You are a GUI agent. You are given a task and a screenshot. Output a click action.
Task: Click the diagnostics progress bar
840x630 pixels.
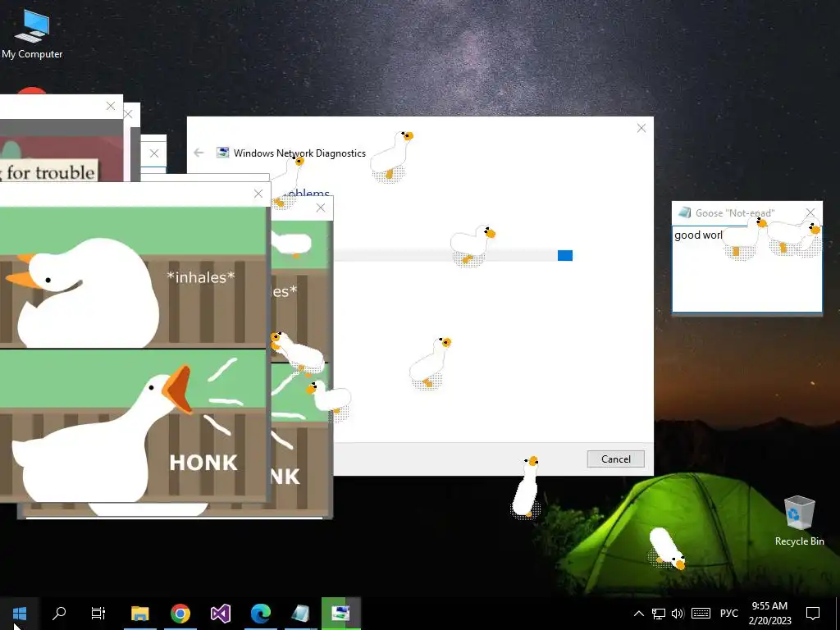(x=453, y=256)
